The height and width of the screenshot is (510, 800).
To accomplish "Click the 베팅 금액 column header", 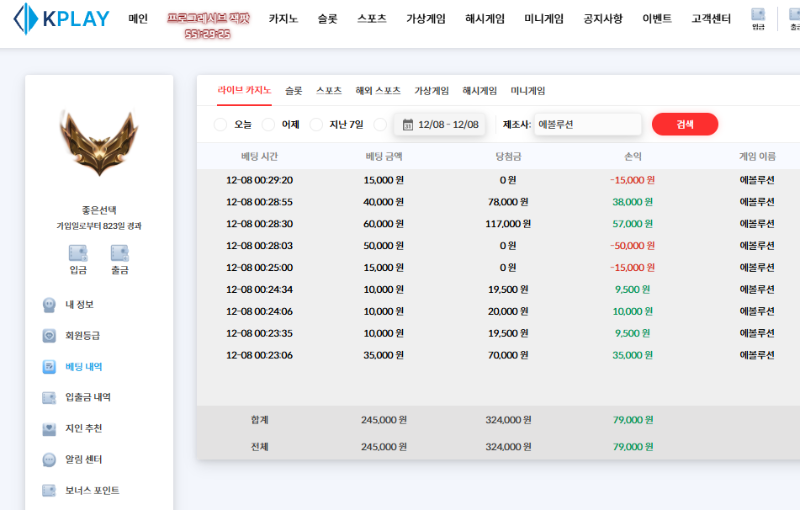I will [x=384, y=157].
